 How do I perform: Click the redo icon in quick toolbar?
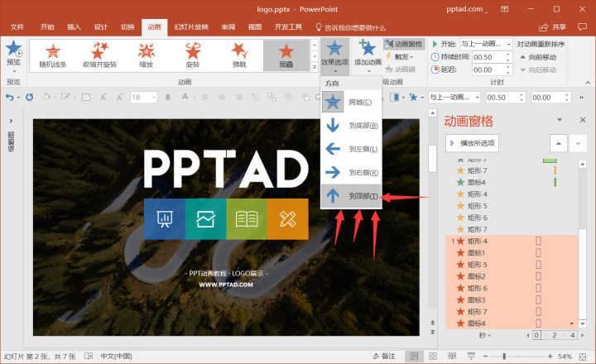29,98
